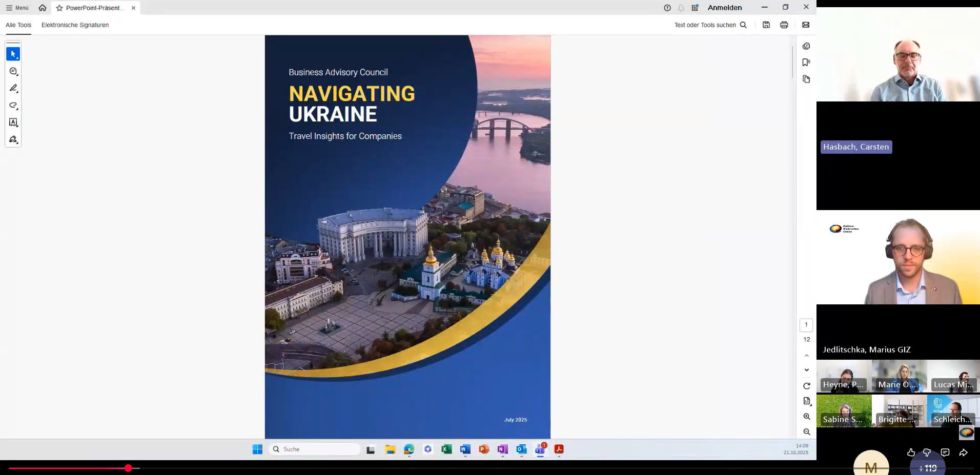Click the Windows taskbar Suche search box
This screenshot has width=980, height=475.
315,449
